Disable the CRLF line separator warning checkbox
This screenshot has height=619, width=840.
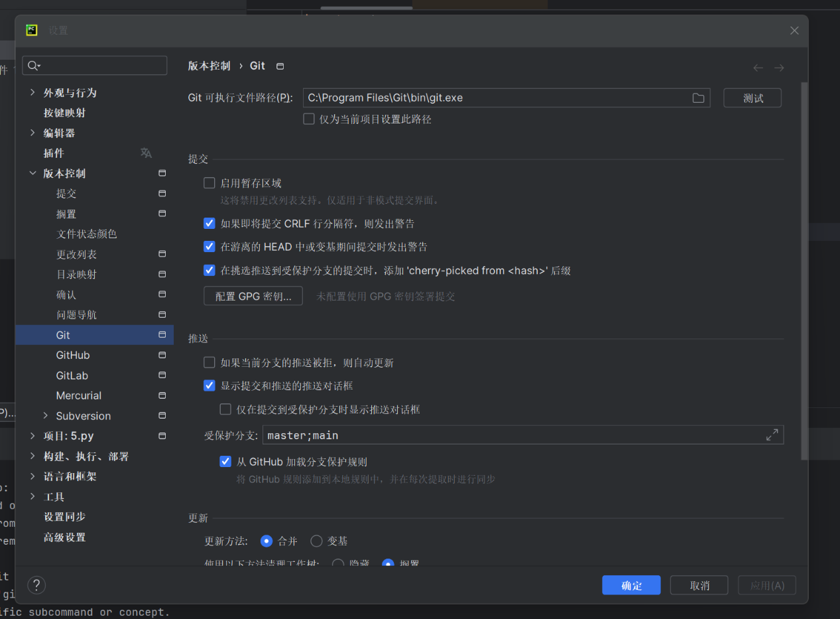pyautogui.click(x=210, y=223)
